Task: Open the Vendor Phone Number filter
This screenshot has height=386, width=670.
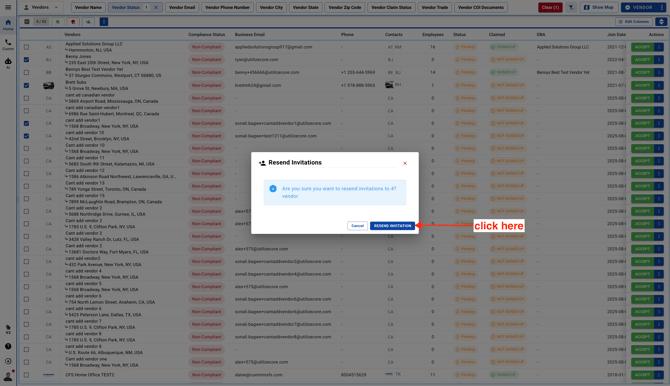Action: click(x=227, y=7)
